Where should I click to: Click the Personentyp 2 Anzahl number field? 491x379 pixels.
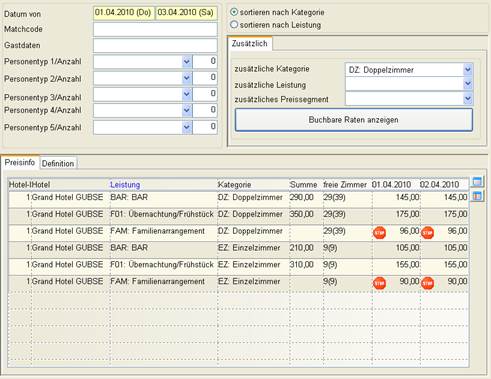205,78
